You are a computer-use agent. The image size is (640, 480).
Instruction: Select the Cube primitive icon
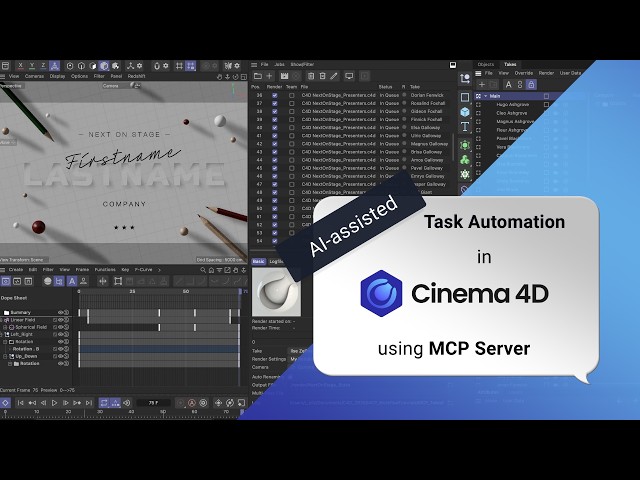(465, 112)
